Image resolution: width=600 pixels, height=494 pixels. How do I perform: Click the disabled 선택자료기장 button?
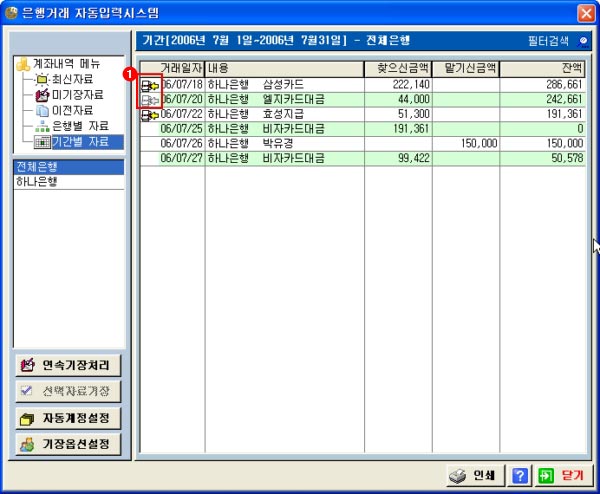click(x=68, y=391)
